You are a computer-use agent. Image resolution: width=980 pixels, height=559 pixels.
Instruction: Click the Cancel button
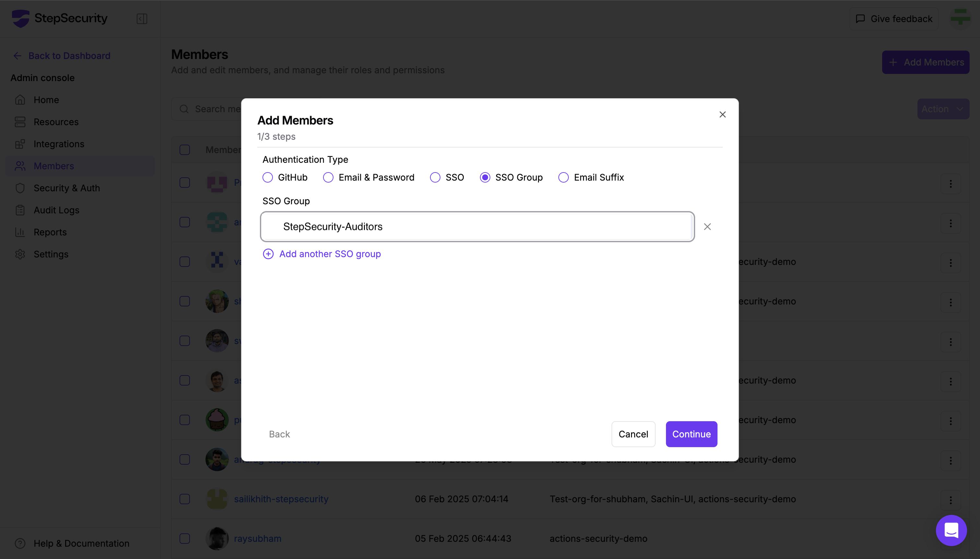633,434
